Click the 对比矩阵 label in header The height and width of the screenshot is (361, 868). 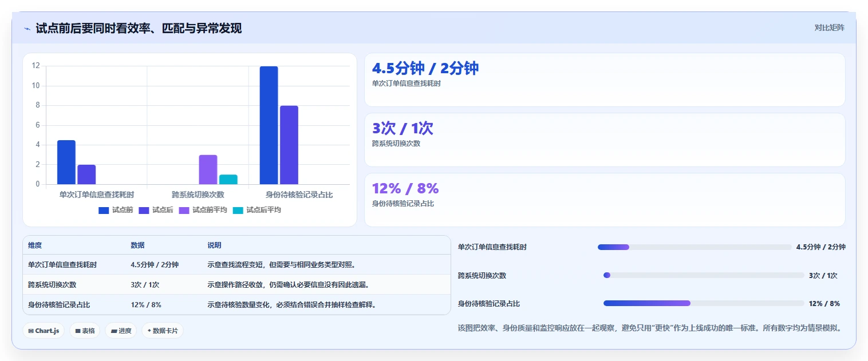[x=829, y=27]
